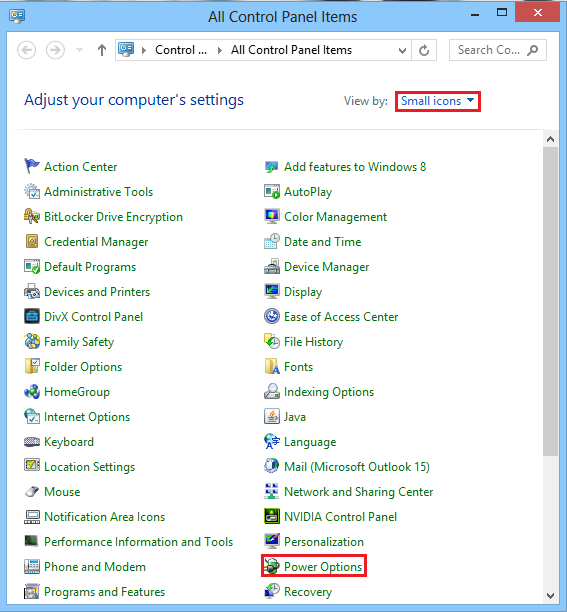Open the Display link
Viewport: 567px width, 612px height.
[x=303, y=292]
